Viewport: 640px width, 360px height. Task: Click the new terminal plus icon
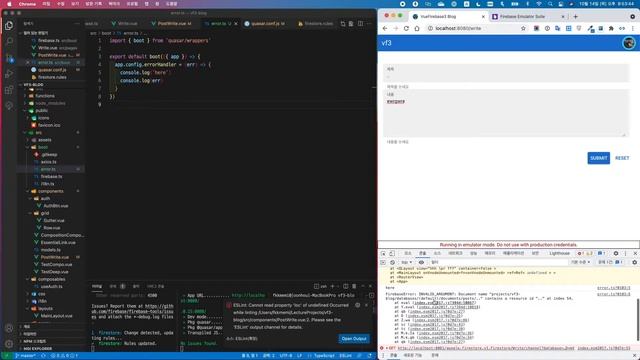tap(333, 287)
